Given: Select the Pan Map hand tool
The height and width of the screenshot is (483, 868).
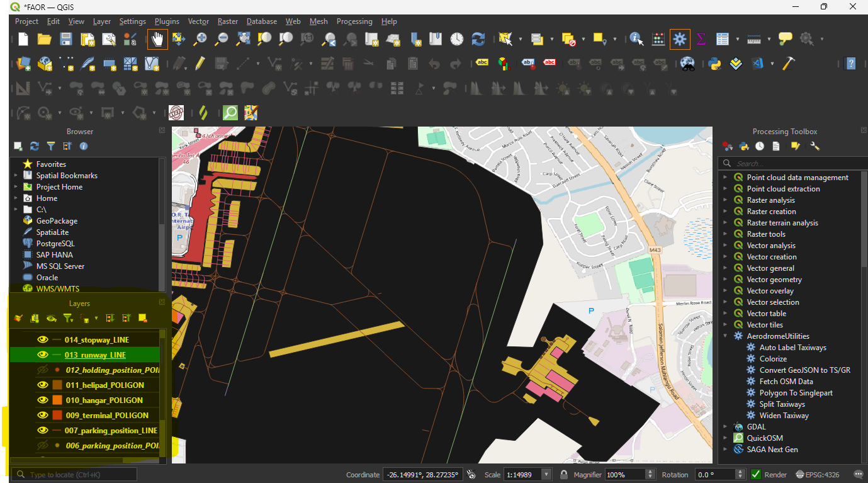Looking at the screenshot, I should click(x=157, y=39).
